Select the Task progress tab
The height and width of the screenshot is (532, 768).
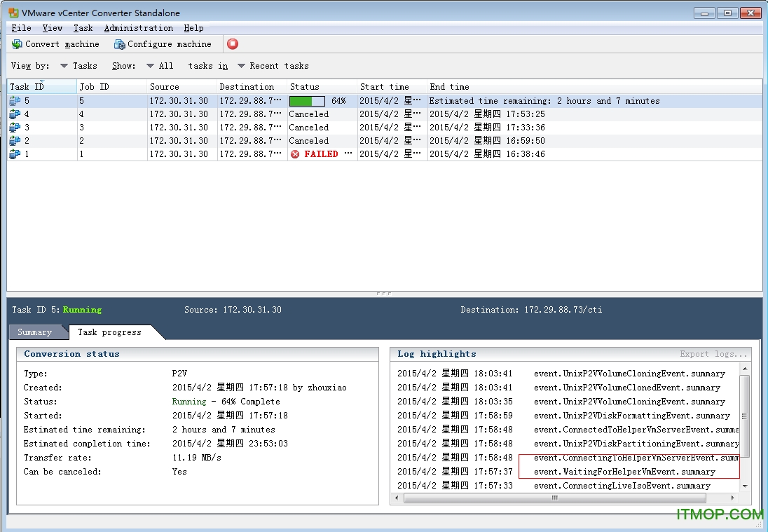pos(110,332)
